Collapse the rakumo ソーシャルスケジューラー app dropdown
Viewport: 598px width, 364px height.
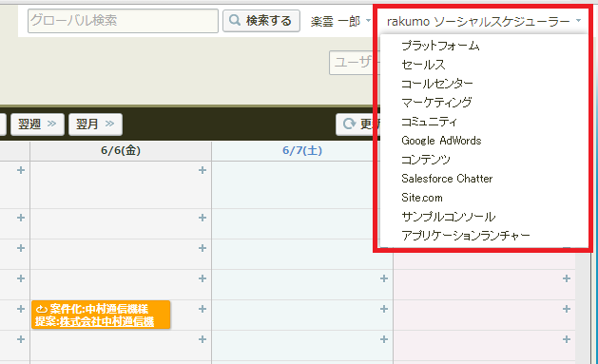pos(484,21)
